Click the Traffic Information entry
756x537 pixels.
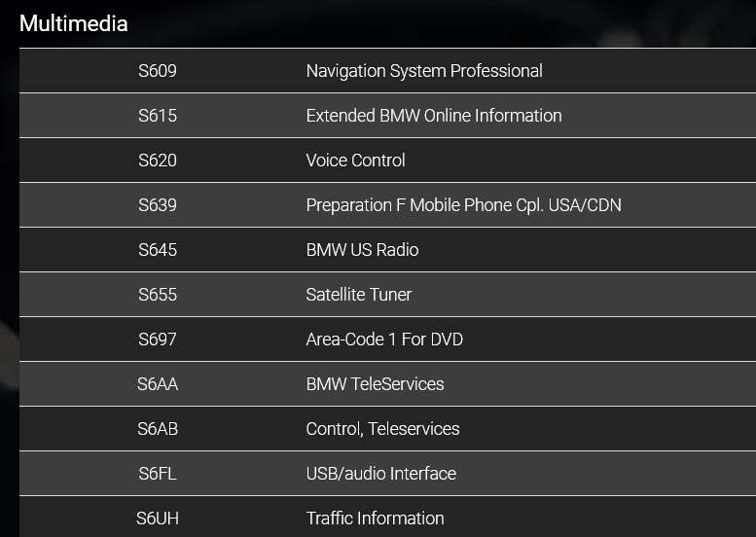pos(375,519)
